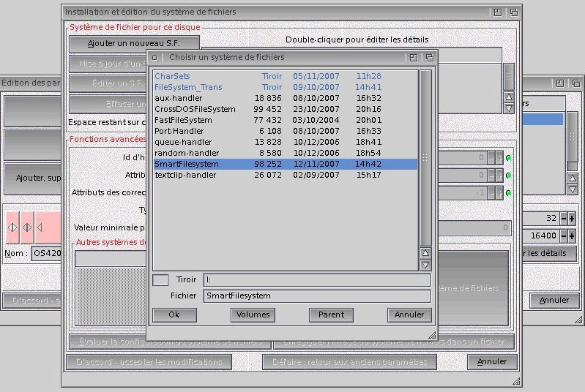Click zoom gadget of file chooser dialog
Screen dimensions: 585x392
[x=414, y=58]
